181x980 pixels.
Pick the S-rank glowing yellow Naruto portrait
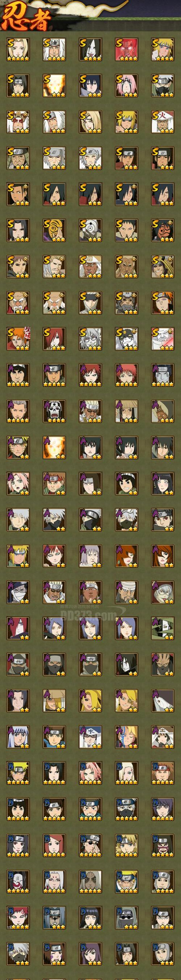coord(54,86)
